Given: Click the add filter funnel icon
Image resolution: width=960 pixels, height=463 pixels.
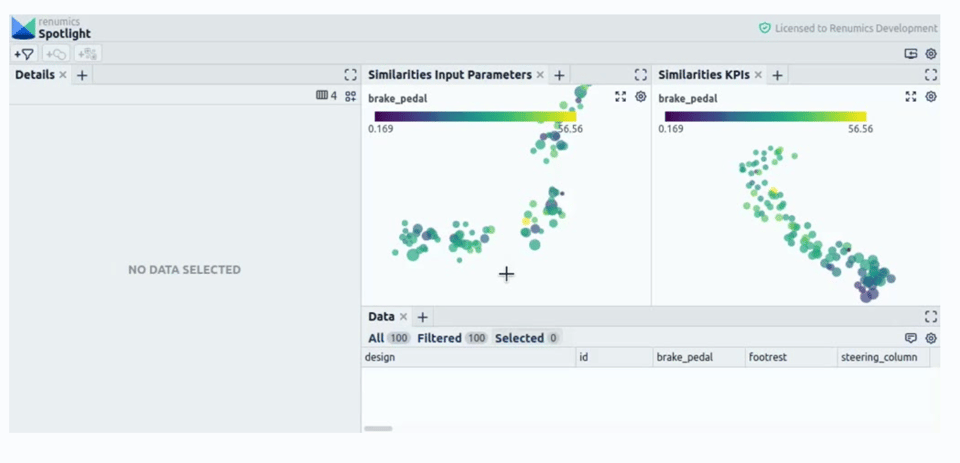Looking at the screenshot, I should click(x=24, y=54).
